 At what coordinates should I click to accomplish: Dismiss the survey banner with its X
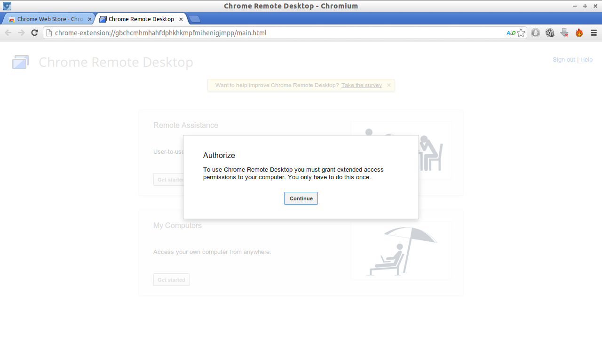click(x=389, y=85)
